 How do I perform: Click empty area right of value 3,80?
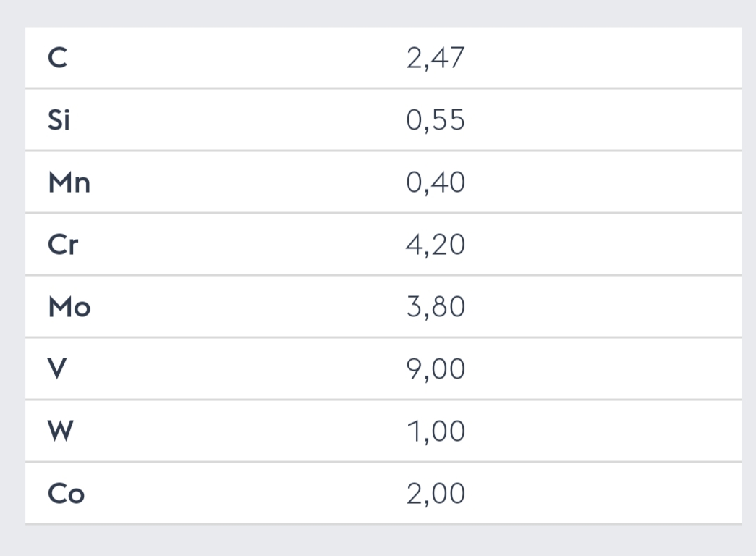[603, 306]
